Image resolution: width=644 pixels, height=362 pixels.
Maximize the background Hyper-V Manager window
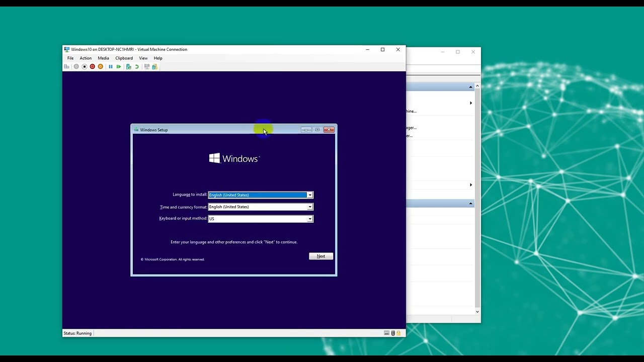click(x=458, y=52)
